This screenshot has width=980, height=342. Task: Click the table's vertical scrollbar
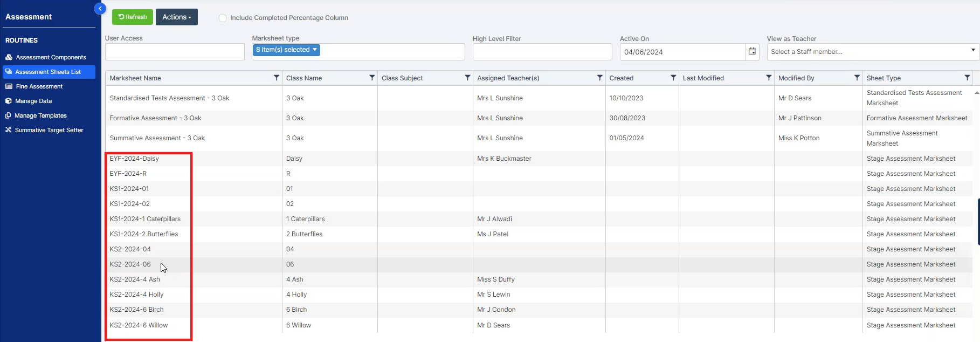pyautogui.click(x=977, y=221)
